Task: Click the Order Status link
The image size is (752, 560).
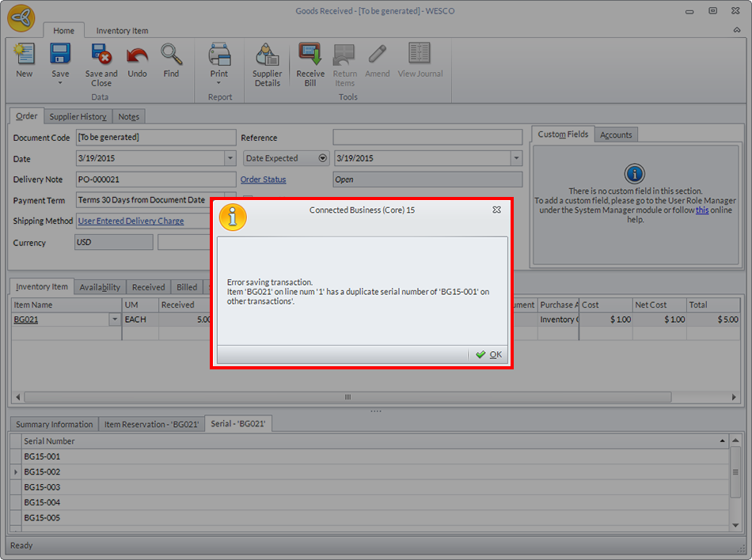Action: [x=263, y=180]
